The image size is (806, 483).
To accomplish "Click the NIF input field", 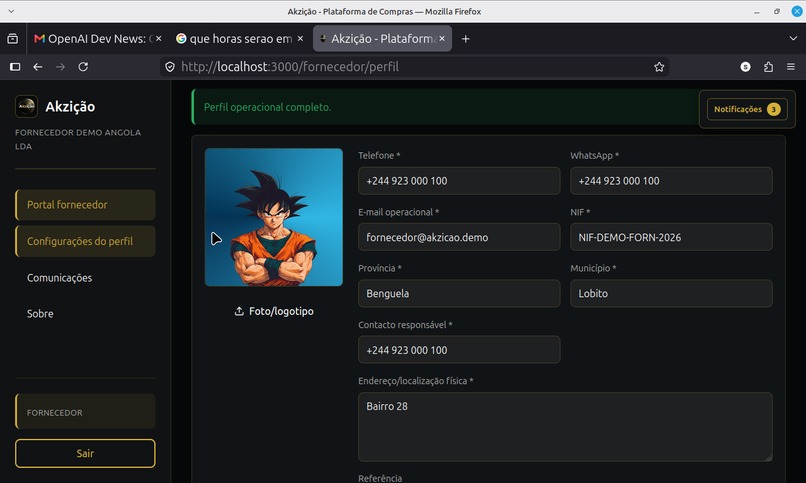I will 671,237.
